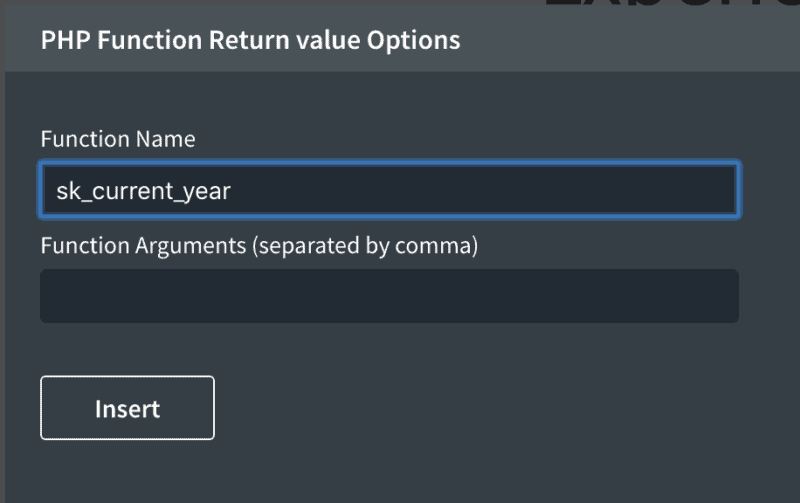The height and width of the screenshot is (503, 800).
Task: Activate the empty field below Function Name
Action: [x=389, y=296]
